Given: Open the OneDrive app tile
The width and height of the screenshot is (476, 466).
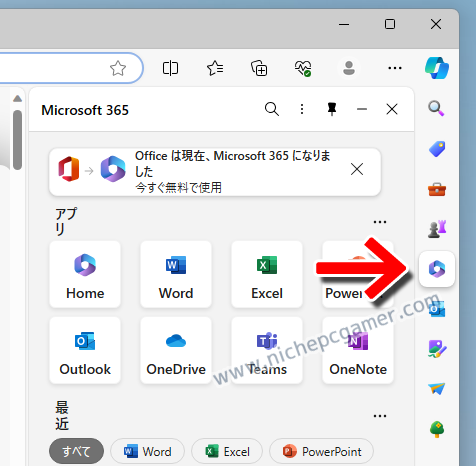Looking at the screenshot, I should pyautogui.click(x=176, y=350).
